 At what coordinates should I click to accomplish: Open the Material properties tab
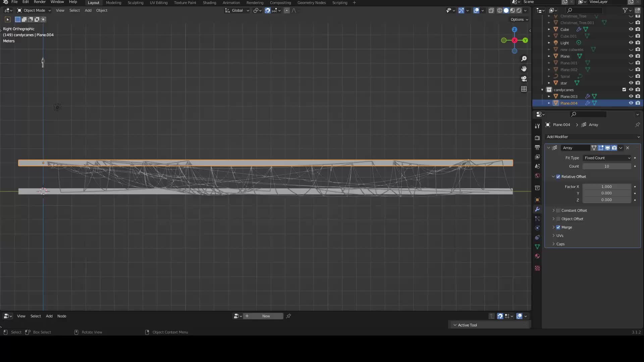537,256
